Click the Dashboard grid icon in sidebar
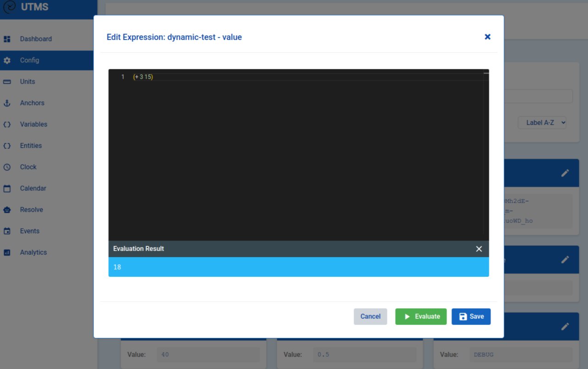588x369 pixels. point(7,39)
